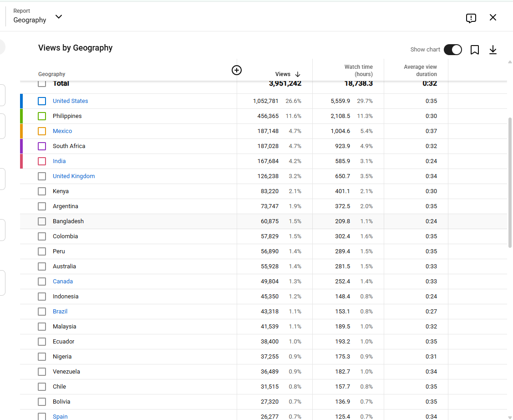Image resolution: width=513 pixels, height=420 pixels.
Task: Sort by Views descending arrow
Action: coord(297,74)
